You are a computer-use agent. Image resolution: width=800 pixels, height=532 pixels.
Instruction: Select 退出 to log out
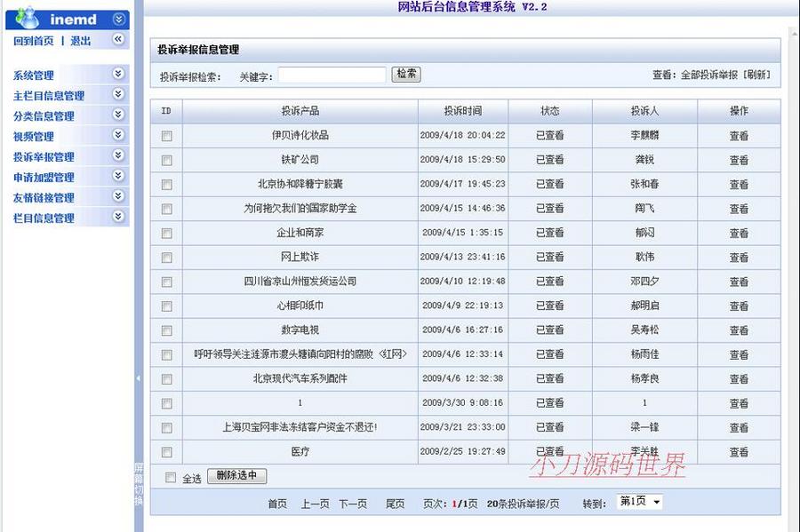[x=80, y=40]
